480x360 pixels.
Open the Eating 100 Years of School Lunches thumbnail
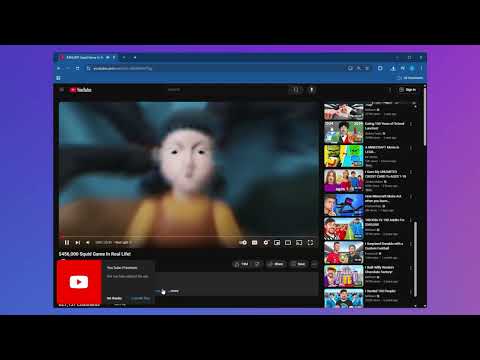coord(344,132)
